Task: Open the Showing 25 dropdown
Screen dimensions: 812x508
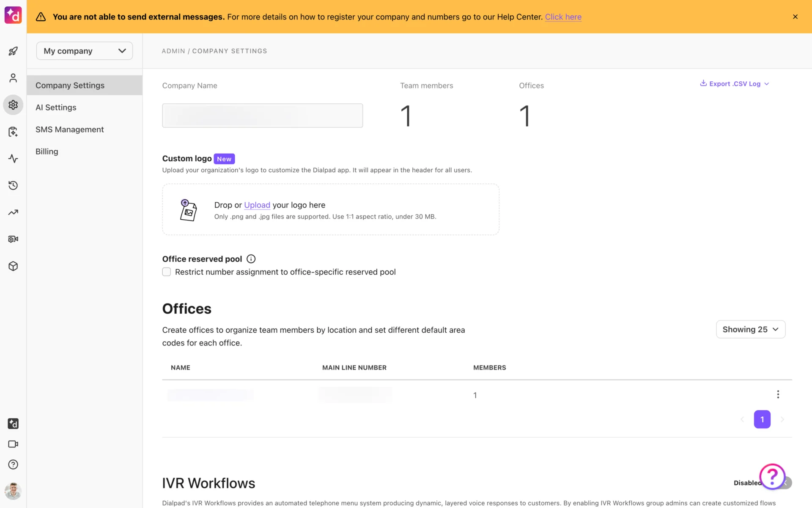Action: pyautogui.click(x=750, y=329)
